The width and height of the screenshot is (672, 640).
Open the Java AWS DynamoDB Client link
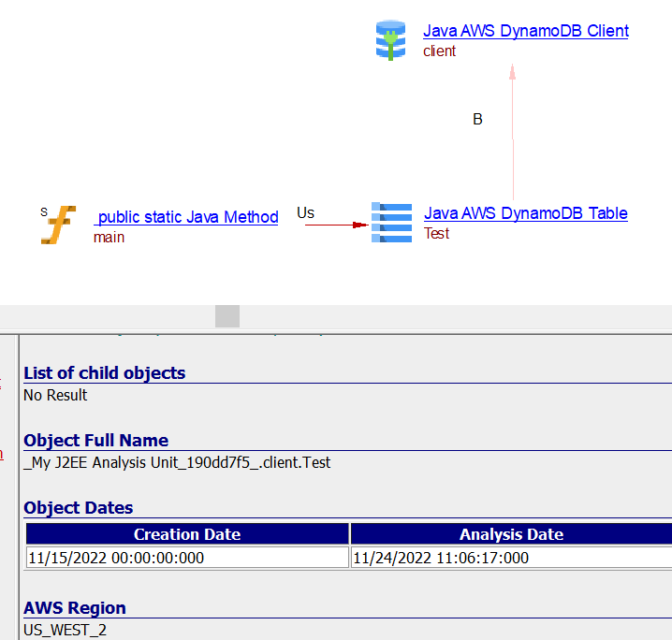tap(525, 31)
